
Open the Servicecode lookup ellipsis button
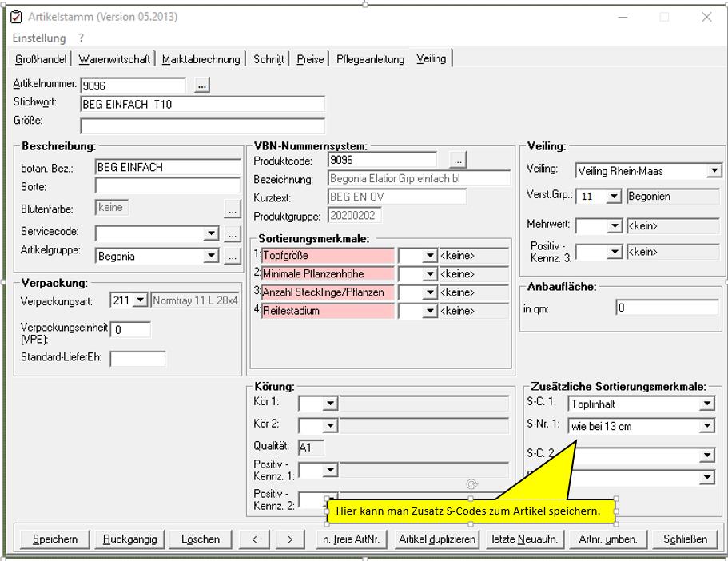coord(232,233)
